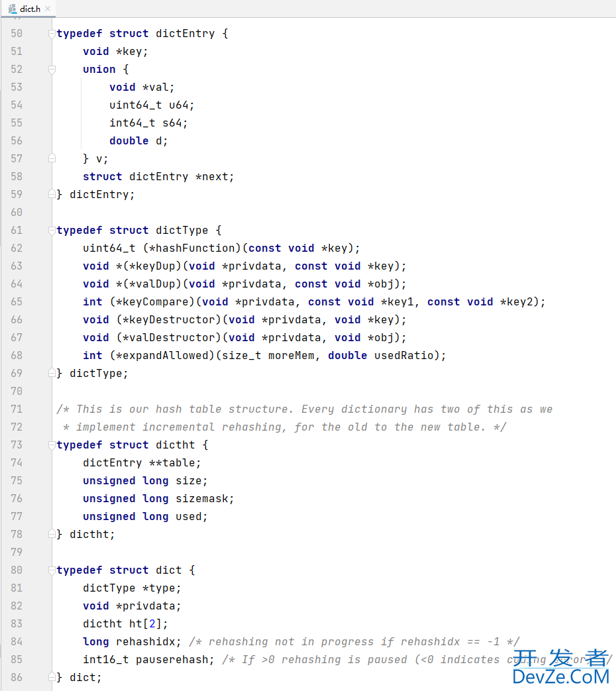
Task: Click the 'void *val;' union member
Action: [142, 87]
